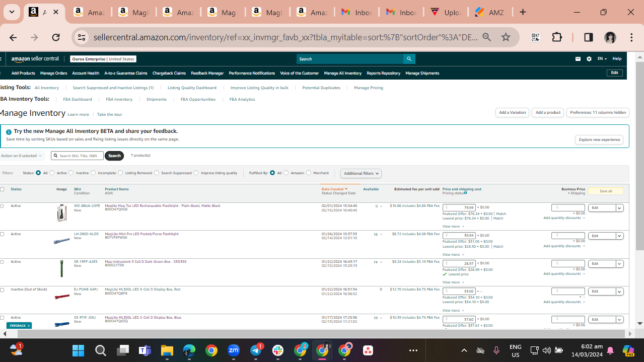Tick the checkbox for SKU WD-8BUA-USFE row

tap(2, 206)
